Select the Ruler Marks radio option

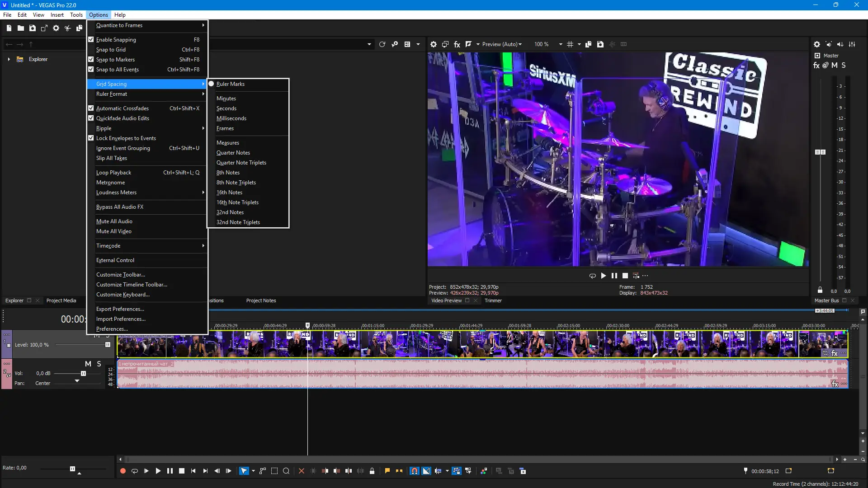click(x=230, y=84)
